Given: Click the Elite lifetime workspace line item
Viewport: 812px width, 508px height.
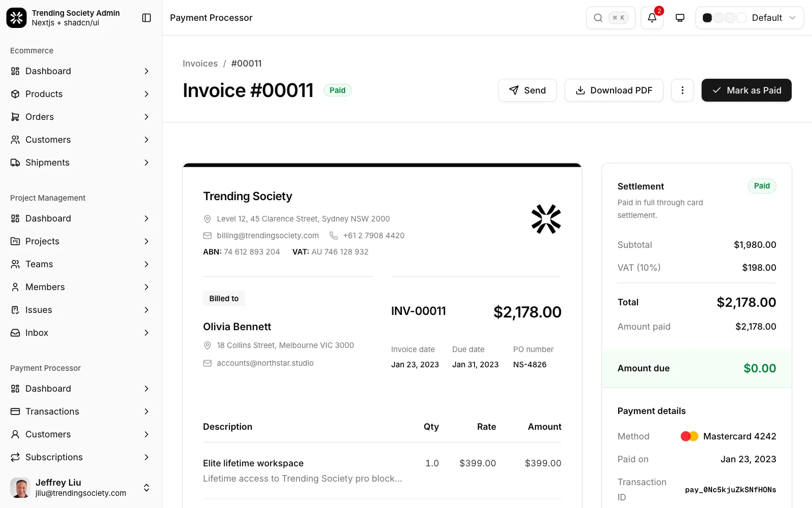Looking at the screenshot, I should [x=382, y=470].
